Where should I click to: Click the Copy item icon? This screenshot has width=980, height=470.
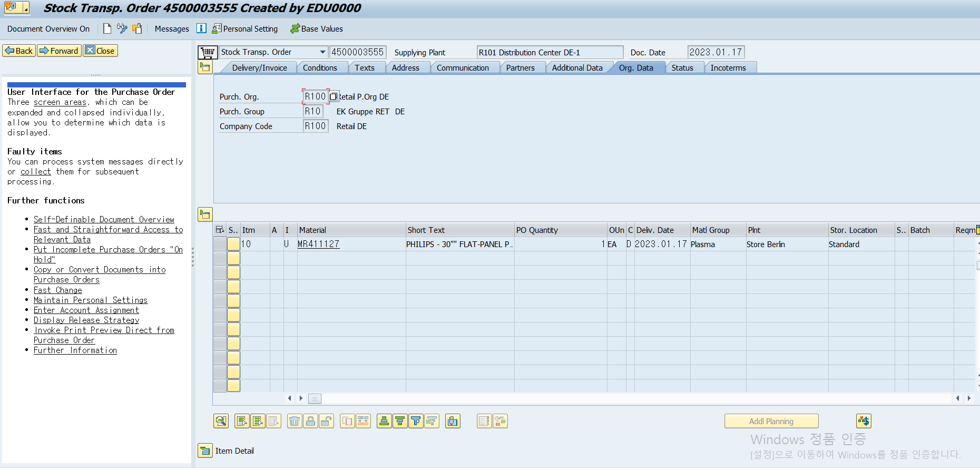(347, 421)
